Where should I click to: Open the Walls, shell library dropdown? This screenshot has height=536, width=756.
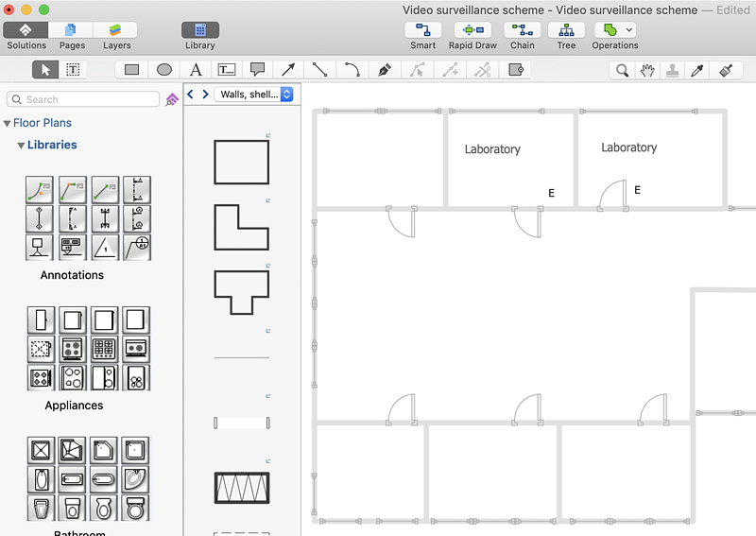254,95
